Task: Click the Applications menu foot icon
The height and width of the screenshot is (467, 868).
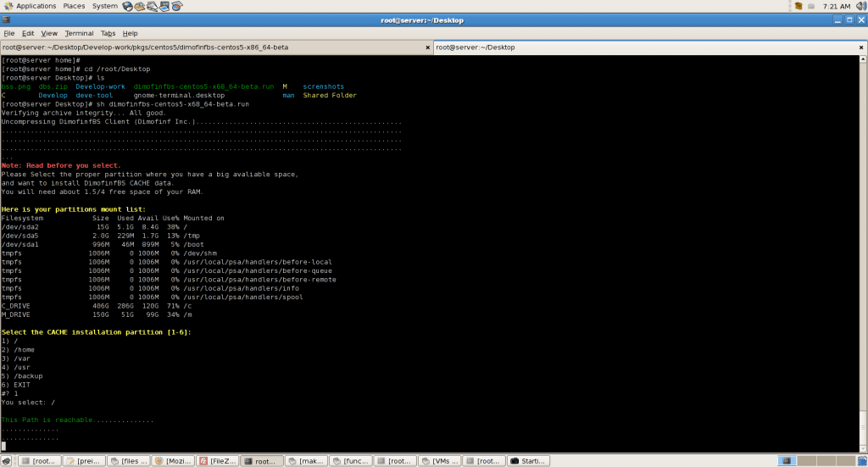Action: point(8,6)
